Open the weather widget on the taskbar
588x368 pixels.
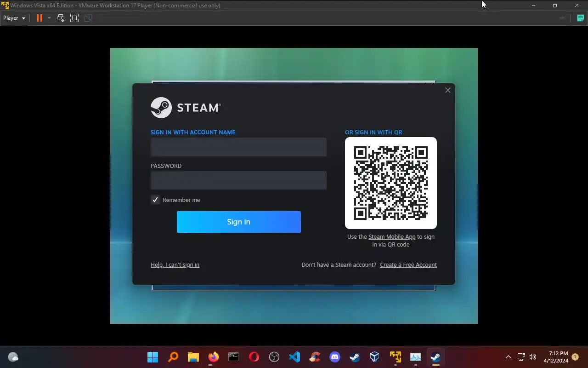13,357
